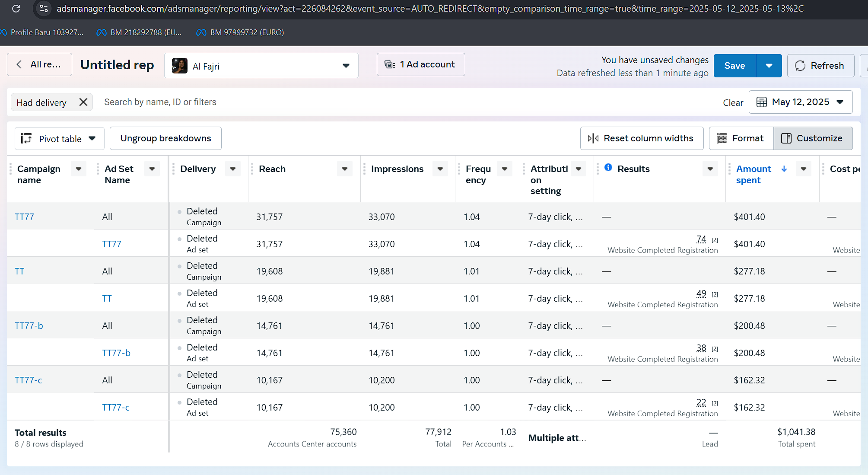Image resolution: width=868 pixels, height=475 pixels.
Task: Click the site info icon in address bar
Action: click(x=44, y=8)
